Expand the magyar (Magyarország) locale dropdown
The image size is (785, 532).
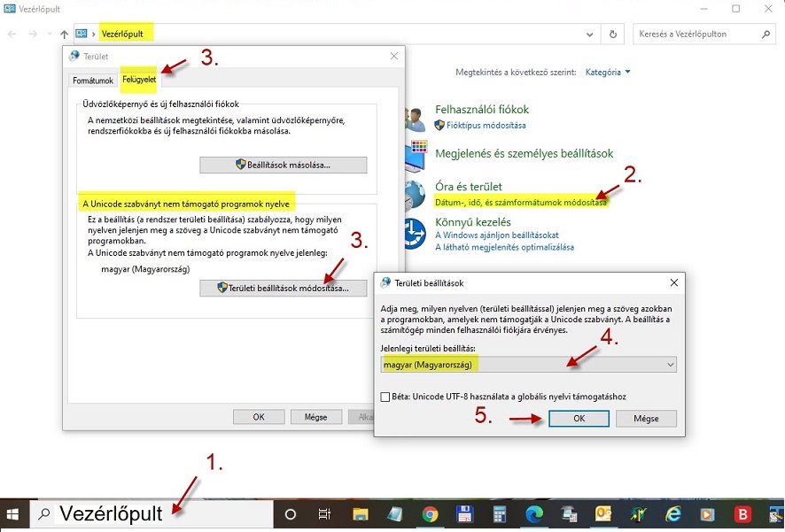click(528, 365)
